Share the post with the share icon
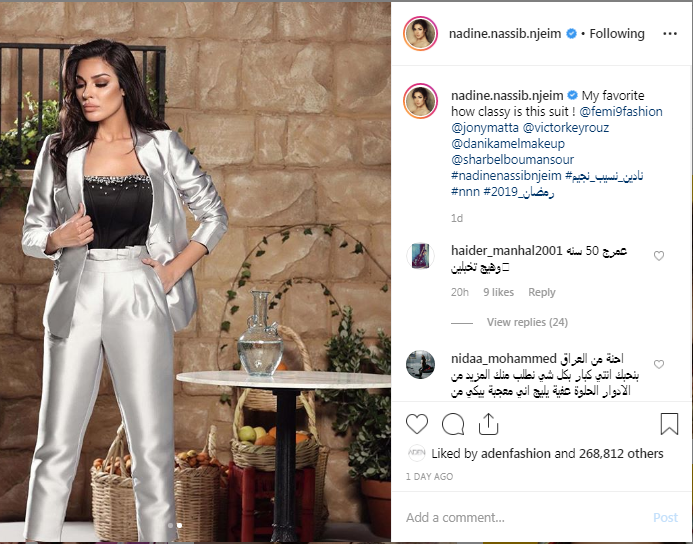Image resolution: width=693 pixels, height=544 pixels. tap(488, 424)
